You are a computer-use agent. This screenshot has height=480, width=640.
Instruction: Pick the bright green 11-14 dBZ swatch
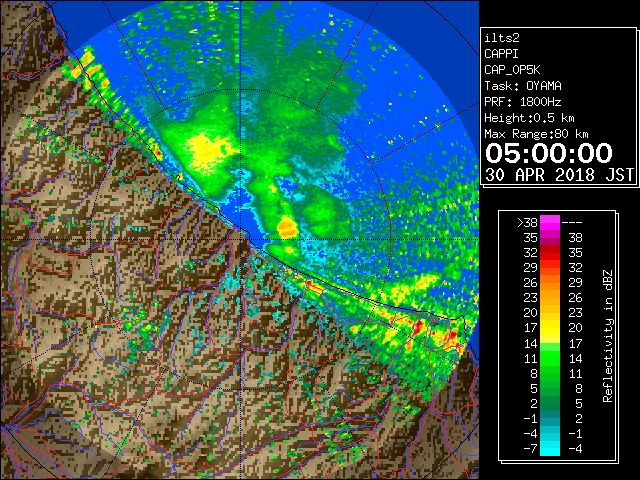tap(550, 358)
